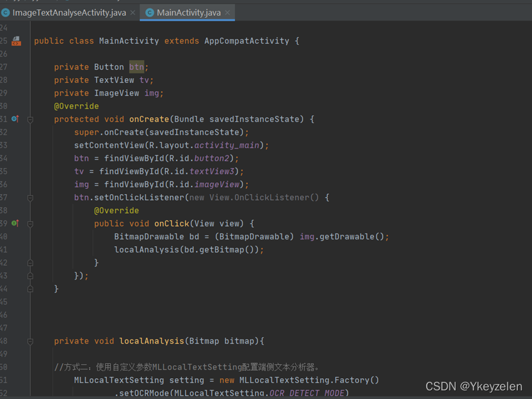Image resolution: width=532 pixels, height=399 pixels.
Task: Click the Chinese comment about MLLocalTextSetting
Action: coord(186,367)
